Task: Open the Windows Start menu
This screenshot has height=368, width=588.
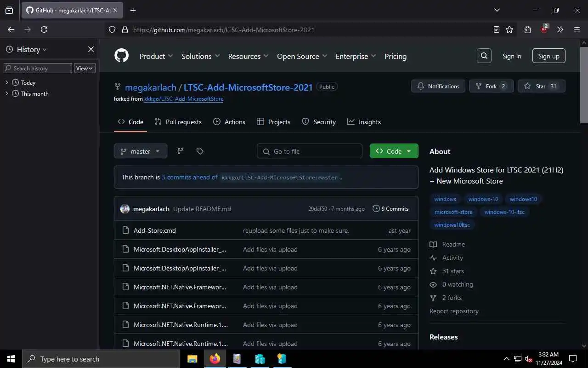Action: [x=11, y=359]
